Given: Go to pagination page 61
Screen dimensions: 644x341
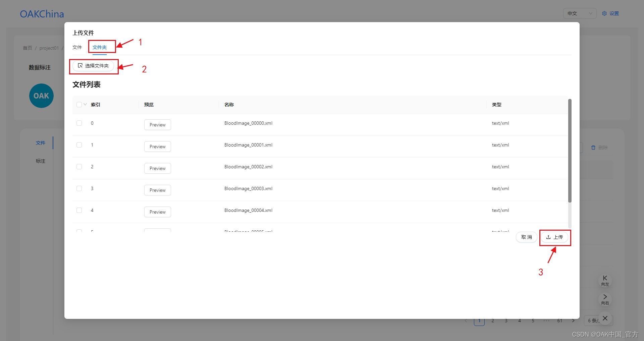Looking at the screenshot, I should coord(560,321).
